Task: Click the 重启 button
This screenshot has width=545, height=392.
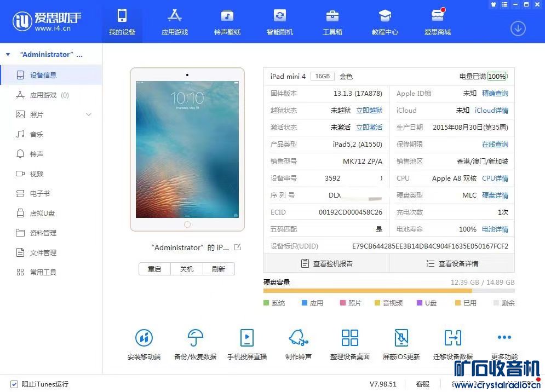Action: [154, 269]
